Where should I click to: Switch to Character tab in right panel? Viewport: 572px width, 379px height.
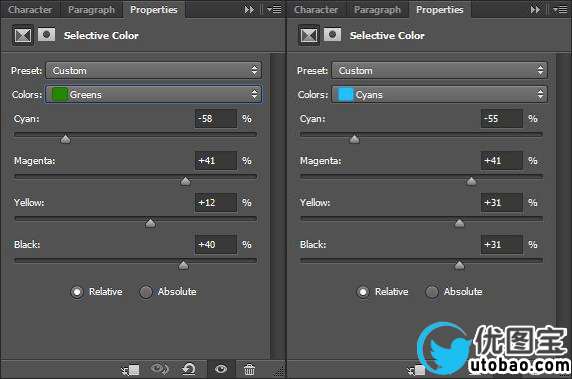coord(316,9)
